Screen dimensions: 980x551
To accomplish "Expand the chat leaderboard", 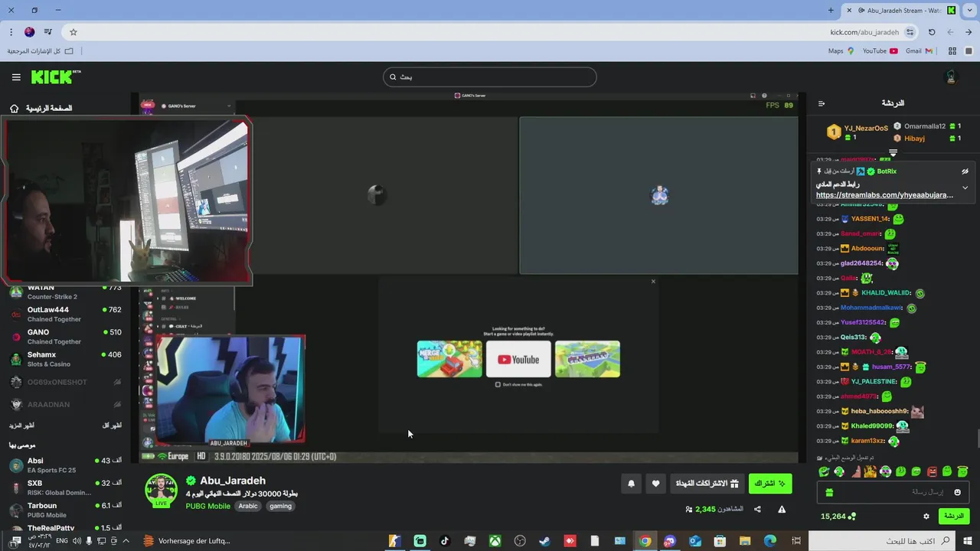I will (x=893, y=153).
